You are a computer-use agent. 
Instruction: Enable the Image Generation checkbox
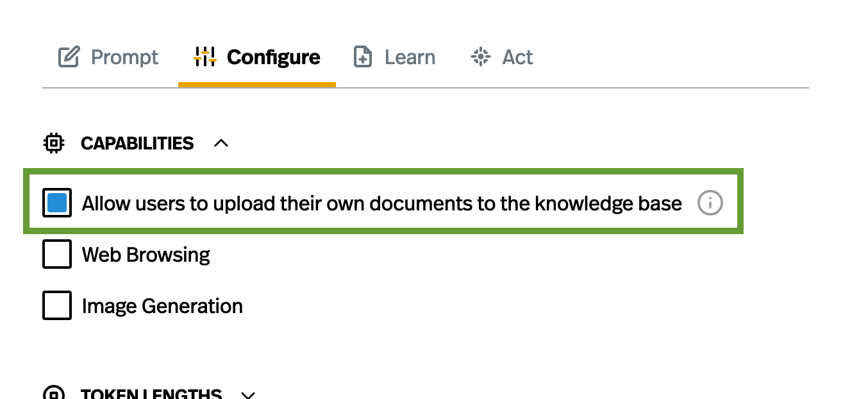point(57,305)
